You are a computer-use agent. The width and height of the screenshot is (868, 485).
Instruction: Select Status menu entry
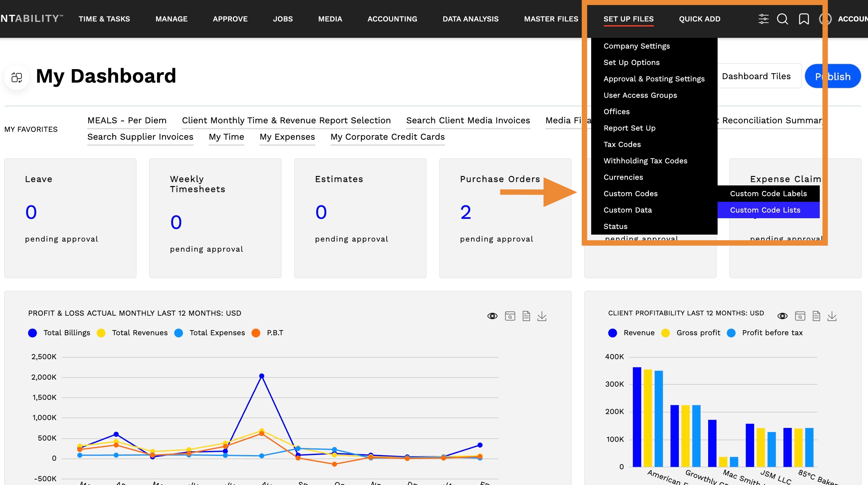[x=654, y=226]
